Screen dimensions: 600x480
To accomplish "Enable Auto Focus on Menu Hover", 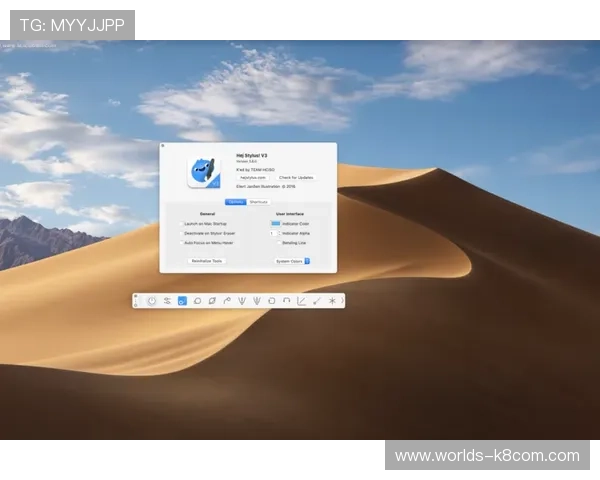I will [181, 242].
